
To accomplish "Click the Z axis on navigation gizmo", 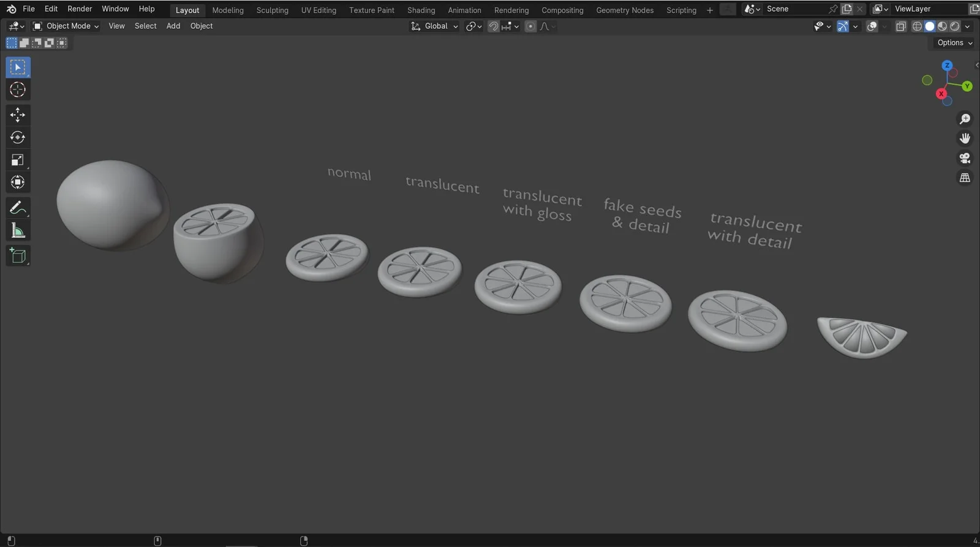I will [x=947, y=66].
